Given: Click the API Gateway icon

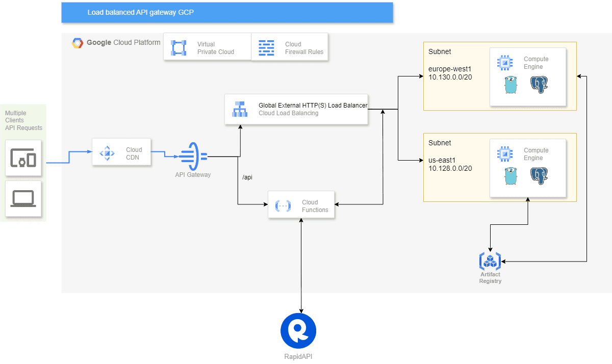Looking at the screenshot, I should [x=194, y=156].
